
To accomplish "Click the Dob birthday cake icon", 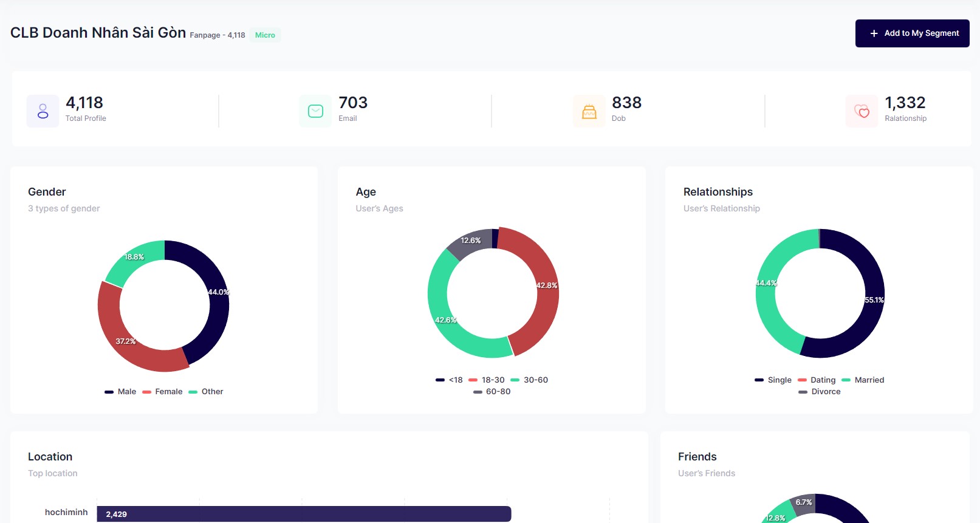I will point(589,111).
